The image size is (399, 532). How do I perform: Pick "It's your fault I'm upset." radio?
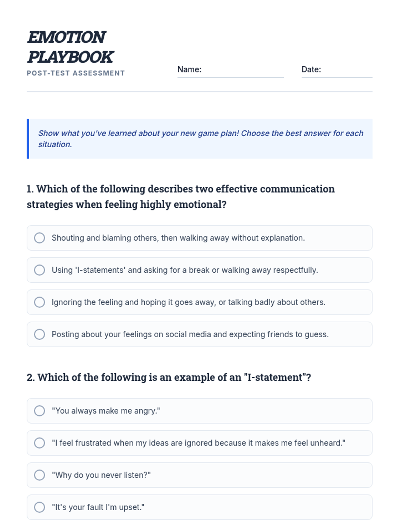(x=40, y=507)
